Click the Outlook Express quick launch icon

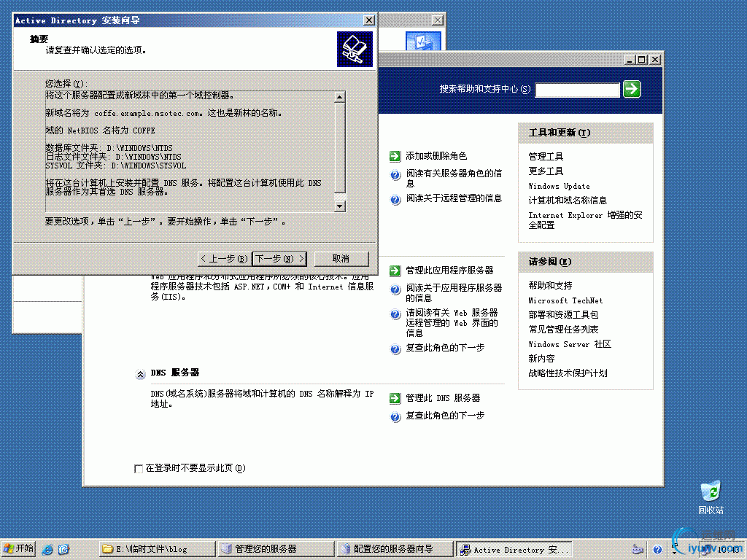pos(64,549)
